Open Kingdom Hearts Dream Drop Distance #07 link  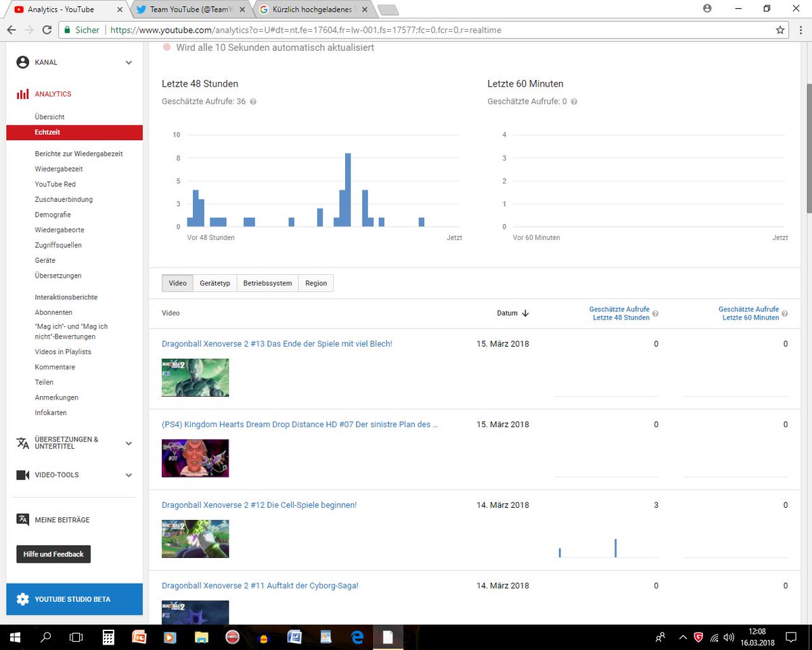300,425
